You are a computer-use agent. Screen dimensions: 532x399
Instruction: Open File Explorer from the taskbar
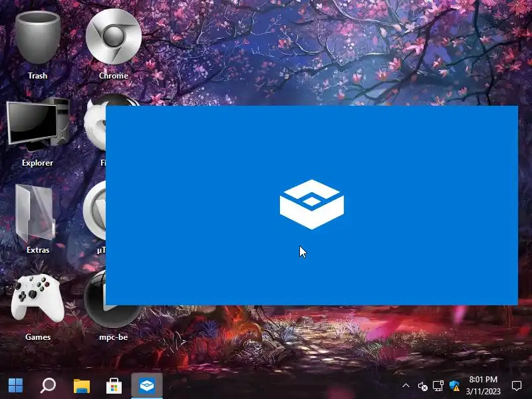pos(82,386)
